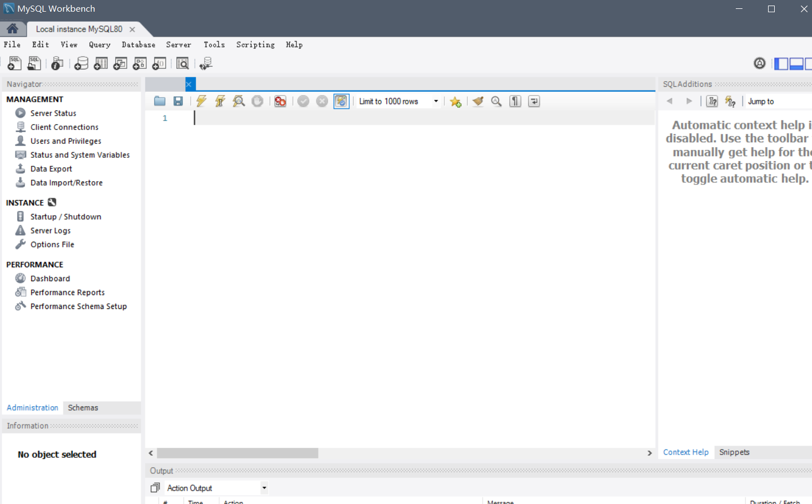Click the editor horizontal scrollbar thumb
The width and height of the screenshot is (812, 504).
pos(237,453)
